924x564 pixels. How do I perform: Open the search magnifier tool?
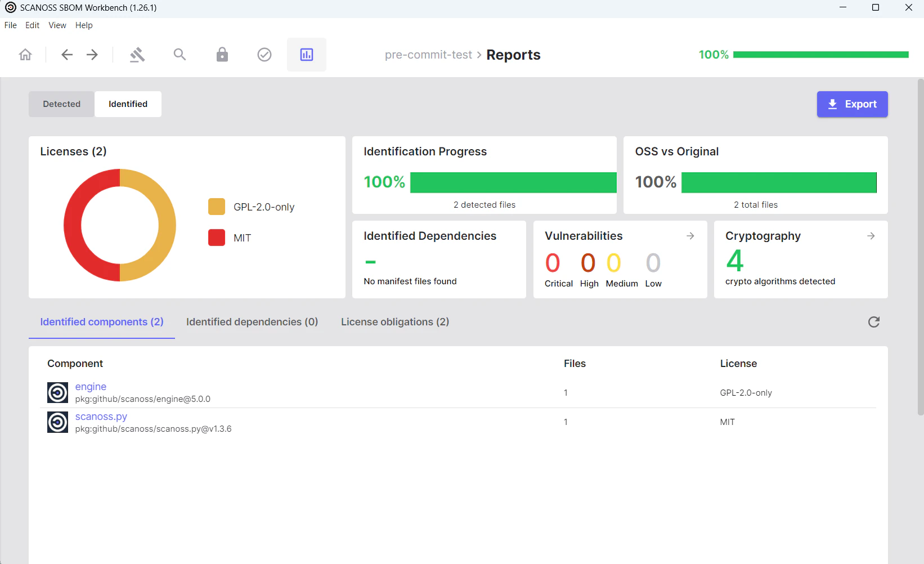pos(180,55)
